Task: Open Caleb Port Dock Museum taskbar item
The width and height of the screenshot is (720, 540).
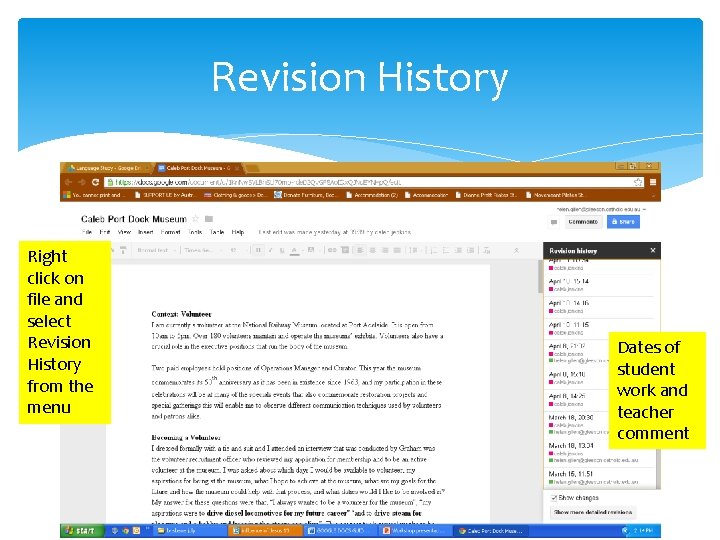Action: pyautogui.click(x=491, y=531)
